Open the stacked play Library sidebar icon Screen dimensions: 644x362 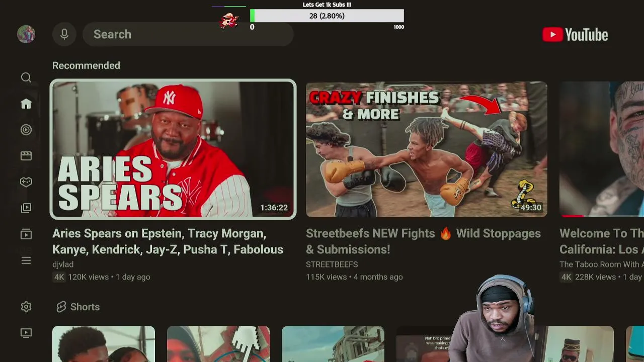[x=26, y=208]
